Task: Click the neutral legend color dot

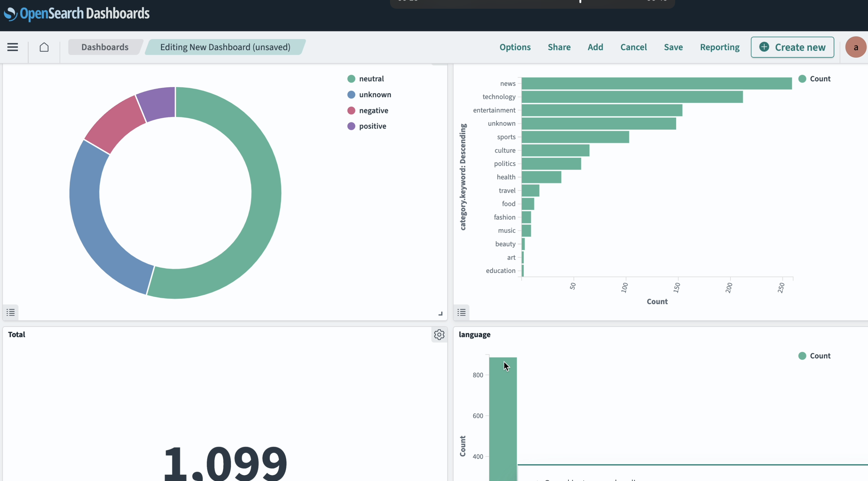Action: (351, 79)
